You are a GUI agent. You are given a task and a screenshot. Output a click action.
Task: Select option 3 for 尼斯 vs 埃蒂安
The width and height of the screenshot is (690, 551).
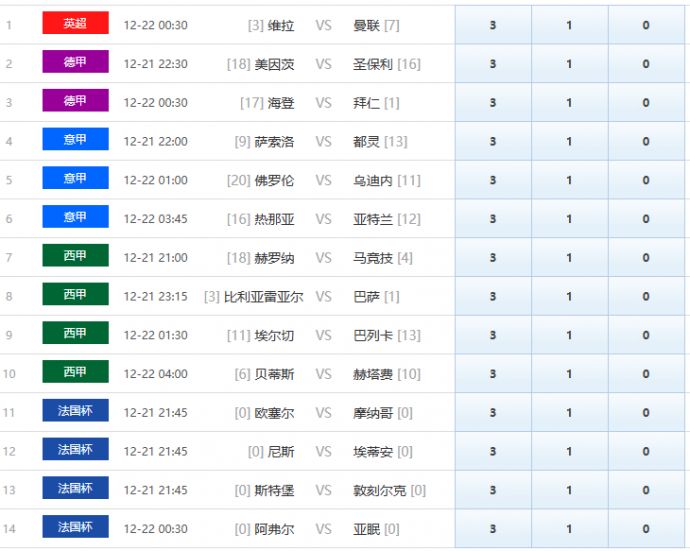[493, 452]
